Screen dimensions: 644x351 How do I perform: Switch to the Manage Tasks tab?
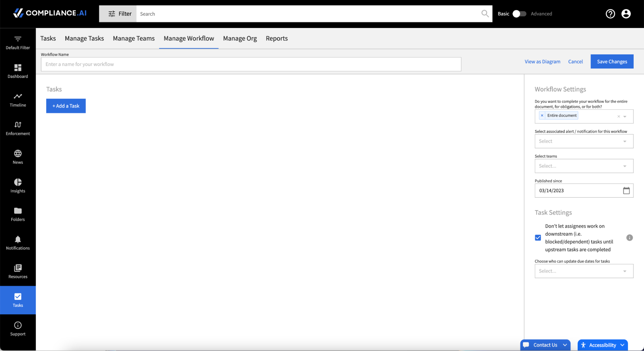coord(84,38)
